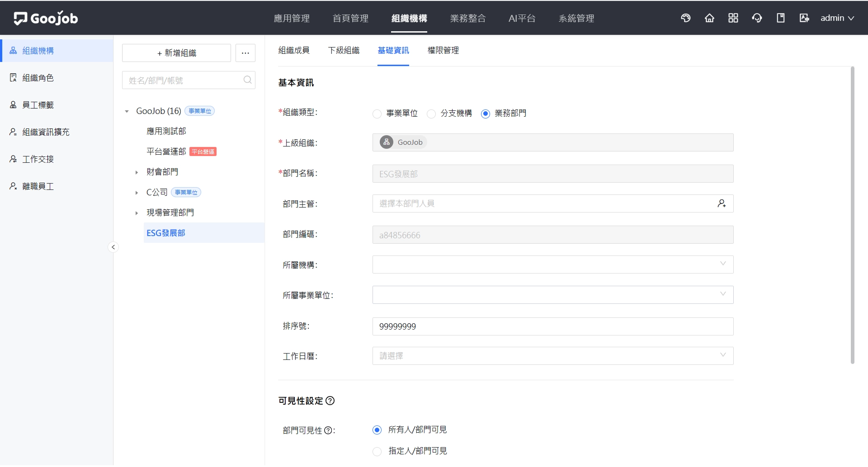The width and height of the screenshot is (868, 467).
Task: Click the search magnifier icon
Action: click(x=247, y=80)
